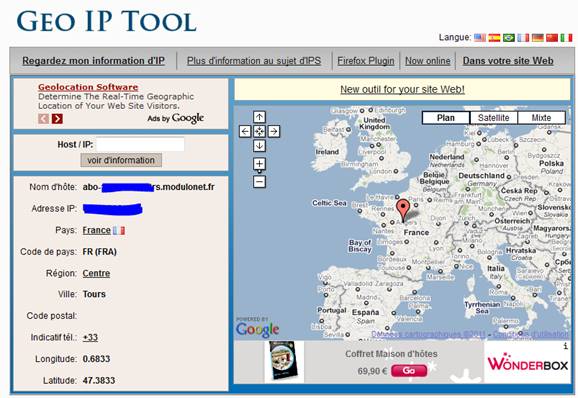Viewport: 578px width, 398px height.
Task: Open ad info 'i' icon
Action: [565, 346]
